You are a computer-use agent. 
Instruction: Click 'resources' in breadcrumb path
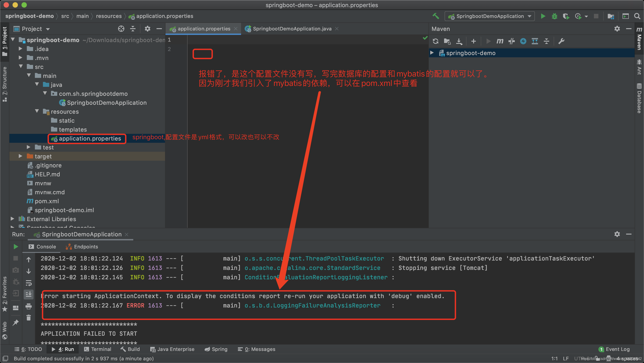click(x=109, y=16)
